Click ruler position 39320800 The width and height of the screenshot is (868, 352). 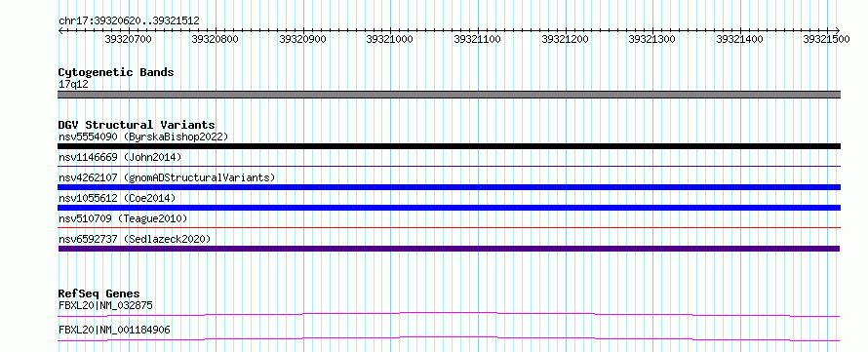(216, 39)
